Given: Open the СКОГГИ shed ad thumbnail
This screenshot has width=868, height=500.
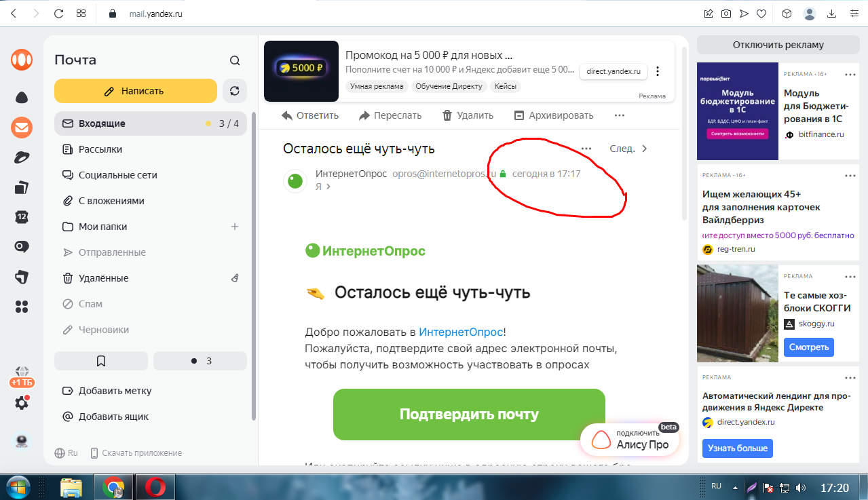Looking at the screenshot, I should 738,313.
